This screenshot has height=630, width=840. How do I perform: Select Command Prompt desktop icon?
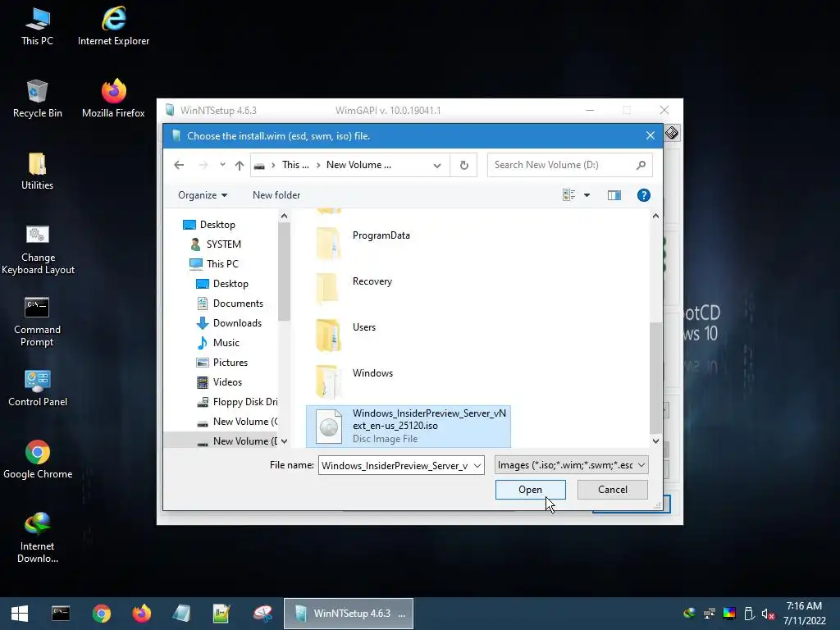(37, 322)
